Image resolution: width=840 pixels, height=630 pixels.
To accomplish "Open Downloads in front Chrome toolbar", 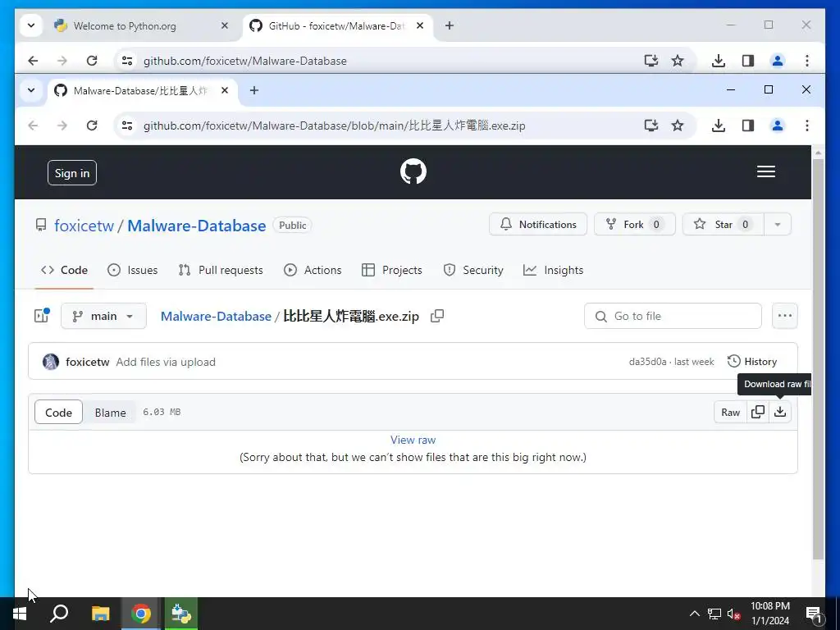I will coord(719,126).
